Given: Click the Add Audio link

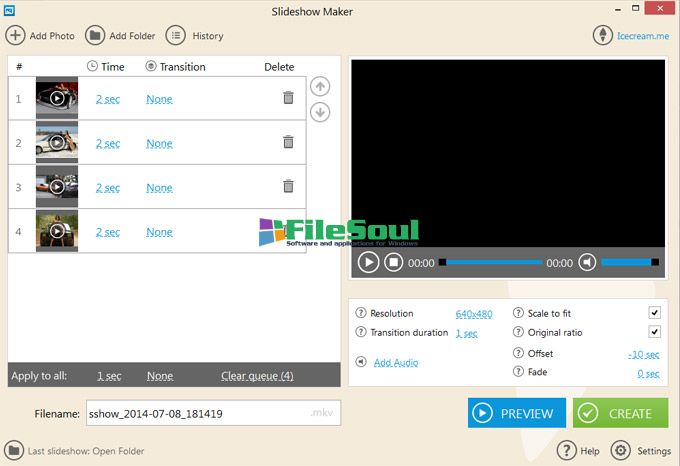Looking at the screenshot, I should 396,363.
